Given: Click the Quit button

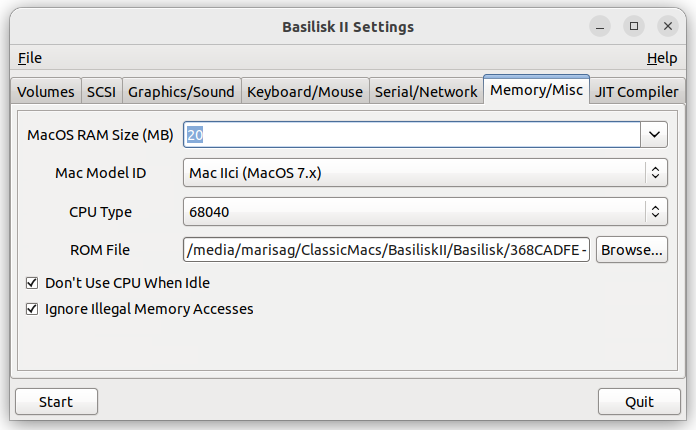Looking at the screenshot, I should coord(639,402).
